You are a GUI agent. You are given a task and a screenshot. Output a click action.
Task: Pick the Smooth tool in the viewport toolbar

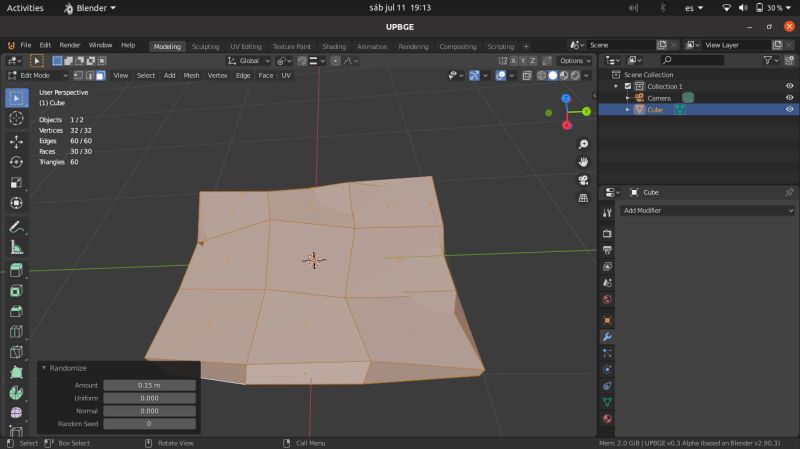click(16, 412)
